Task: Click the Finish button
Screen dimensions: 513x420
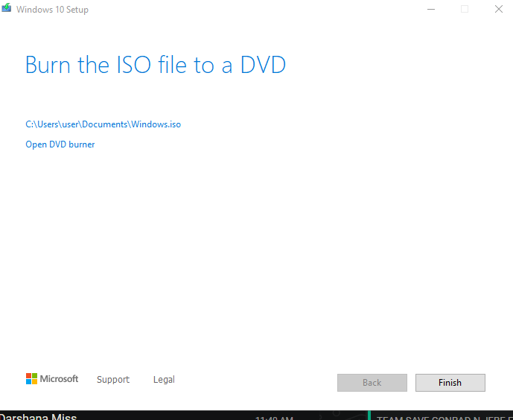Action: (x=450, y=382)
